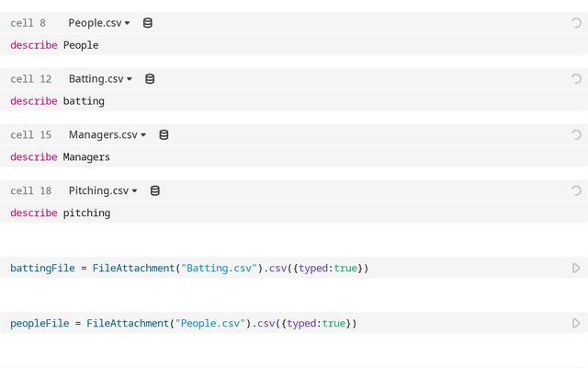Open the Batting.csv source dropdown
Screen dimensions: 588x368
(x=100, y=79)
